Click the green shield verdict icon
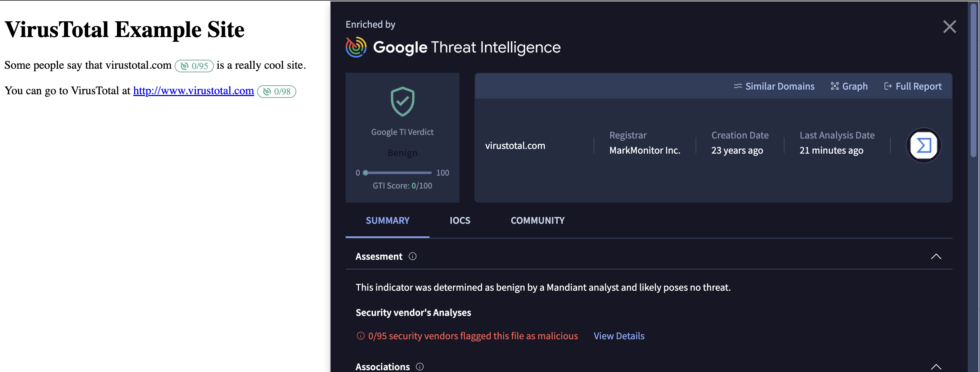Image resolution: width=980 pixels, height=372 pixels. click(x=403, y=101)
